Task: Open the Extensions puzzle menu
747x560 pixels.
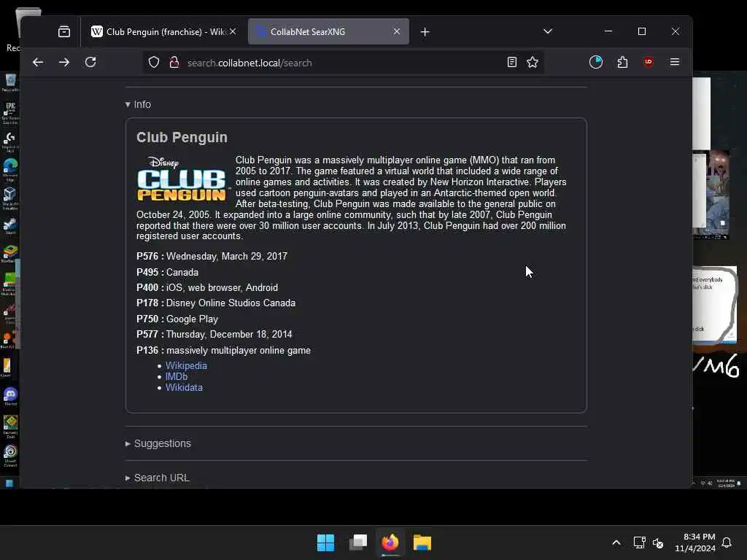Action: point(623,63)
